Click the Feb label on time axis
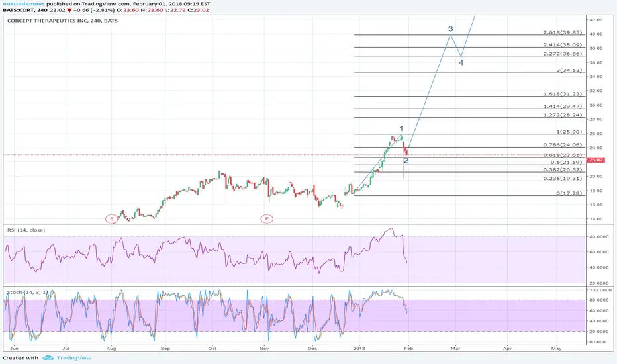 click(x=409, y=349)
